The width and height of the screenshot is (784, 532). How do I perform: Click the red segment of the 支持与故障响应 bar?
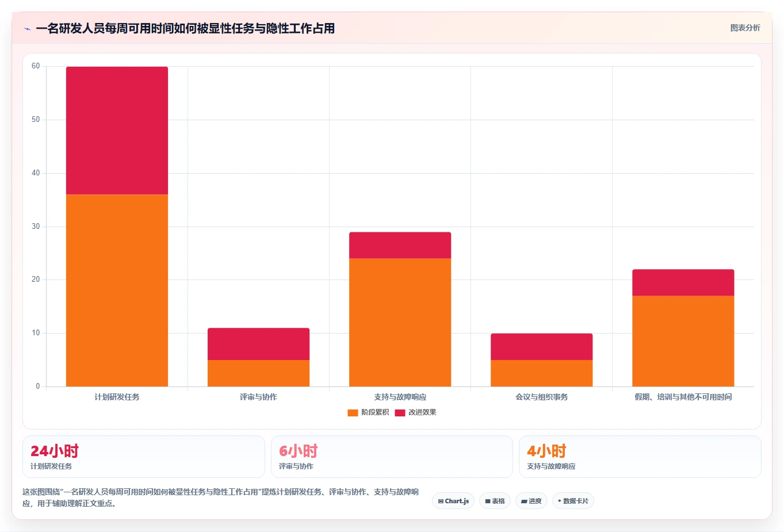coord(400,245)
